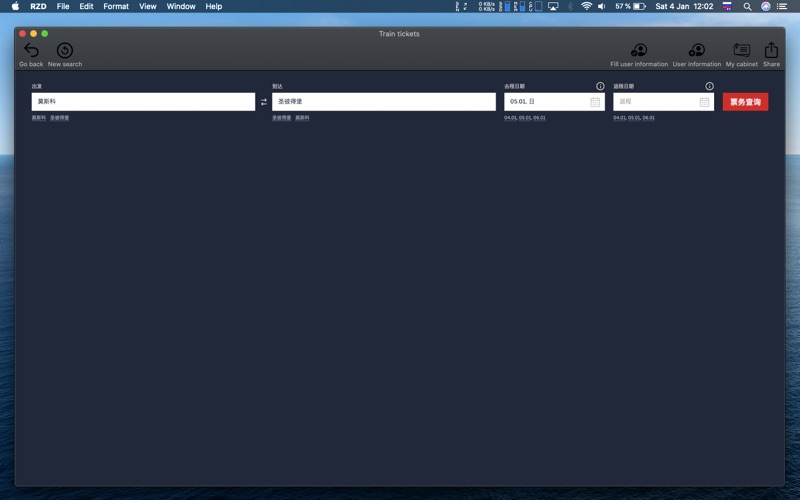Open the User information icon
The height and width of the screenshot is (500, 800).
[x=696, y=51]
